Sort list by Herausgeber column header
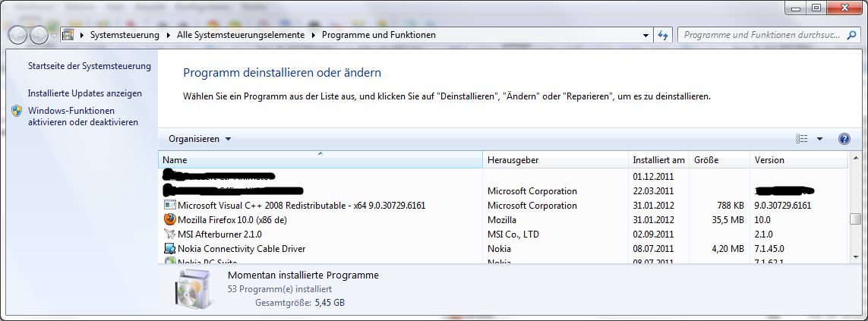868x321 pixels. pos(556,160)
